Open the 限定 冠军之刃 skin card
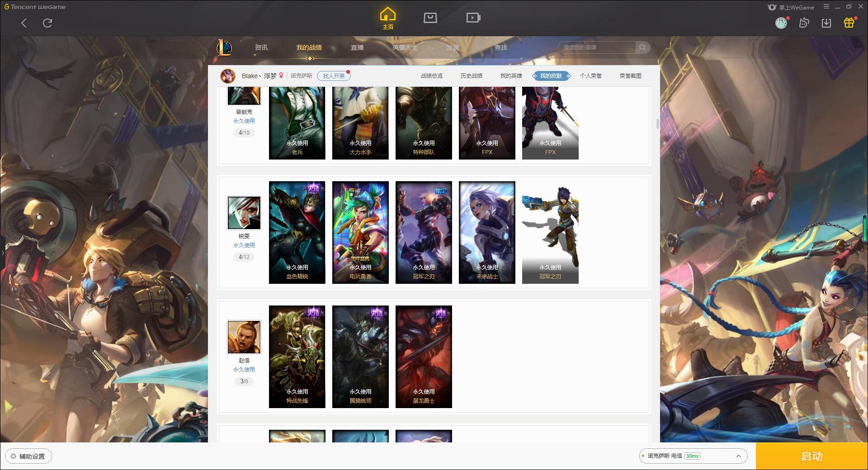 (x=424, y=233)
